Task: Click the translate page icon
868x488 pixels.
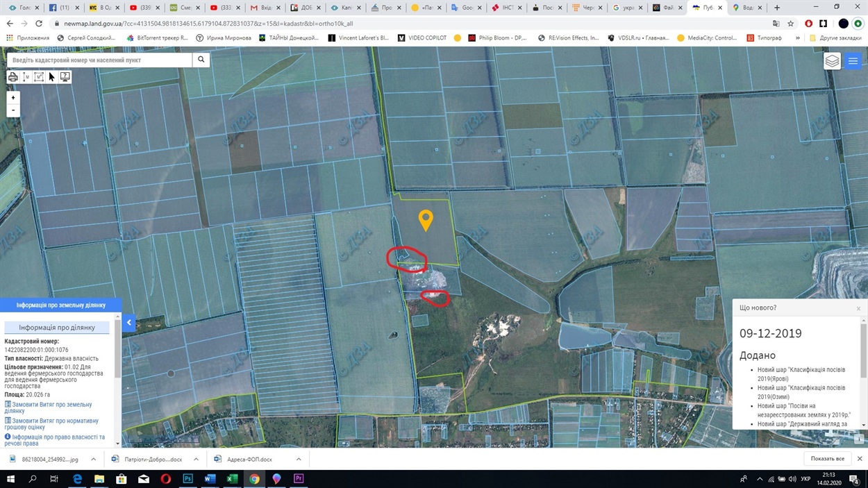Action: coord(776,24)
